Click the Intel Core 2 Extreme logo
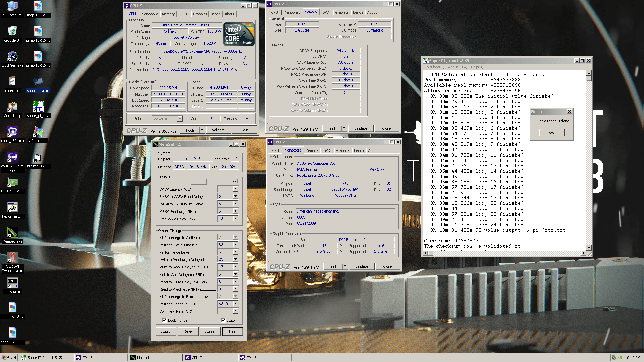Image resolution: width=644 pixels, height=362 pixels. coord(239,34)
